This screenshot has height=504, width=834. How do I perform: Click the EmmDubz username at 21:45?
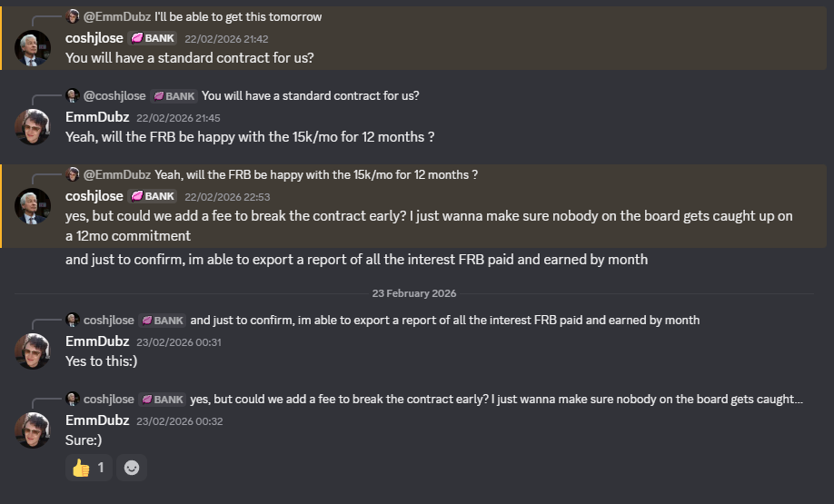(x=97, y=117)
